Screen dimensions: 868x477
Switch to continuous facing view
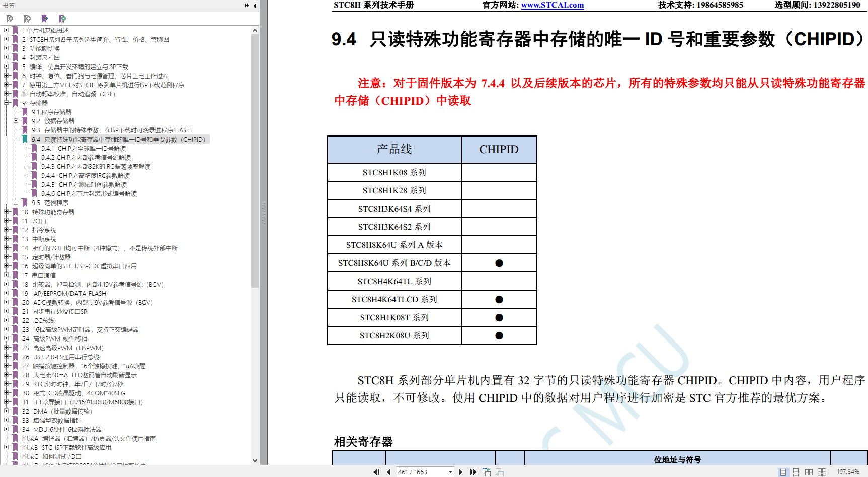click(822, 472)
